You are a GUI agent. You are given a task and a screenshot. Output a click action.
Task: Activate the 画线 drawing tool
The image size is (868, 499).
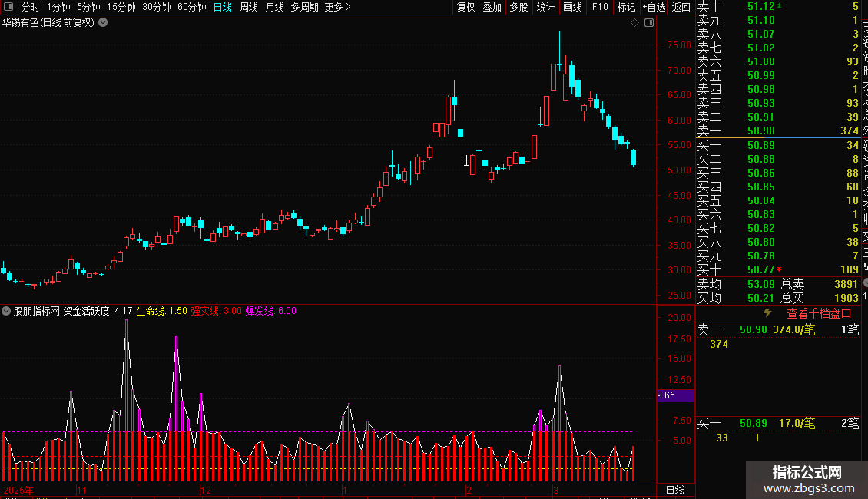tap(572, 7)
